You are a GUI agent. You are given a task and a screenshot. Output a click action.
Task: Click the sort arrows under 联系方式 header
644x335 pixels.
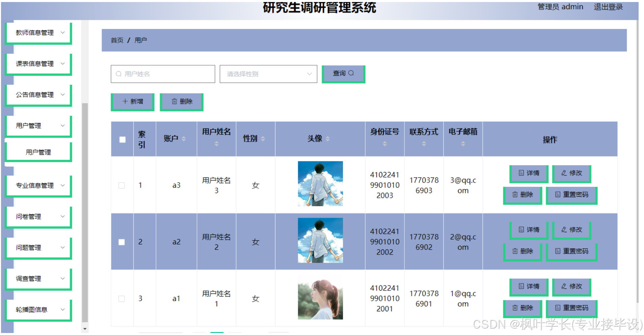pyautogui.click(x=424, y=144)
